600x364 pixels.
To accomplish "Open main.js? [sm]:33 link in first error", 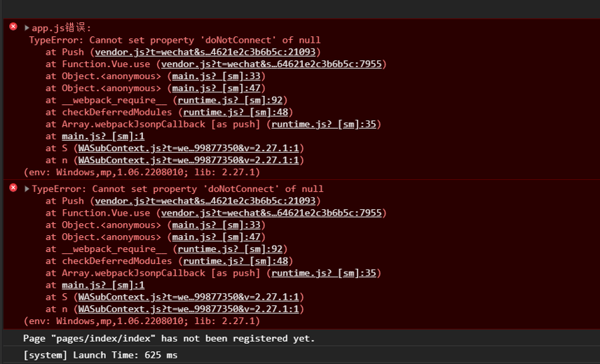I will point(216,76).
